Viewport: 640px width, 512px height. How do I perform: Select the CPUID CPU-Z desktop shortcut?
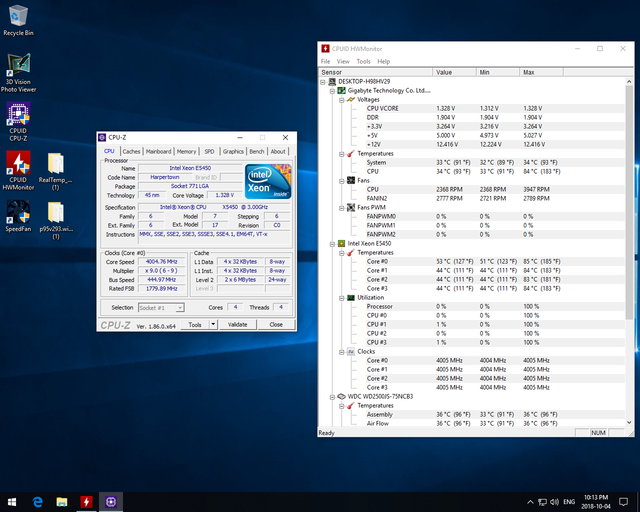coord(18,122)
